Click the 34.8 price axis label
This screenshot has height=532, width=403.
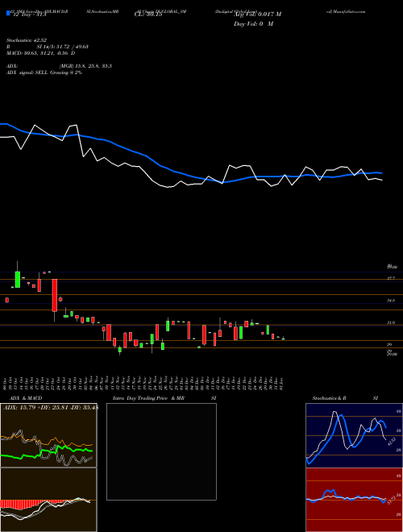coord(391,301)
